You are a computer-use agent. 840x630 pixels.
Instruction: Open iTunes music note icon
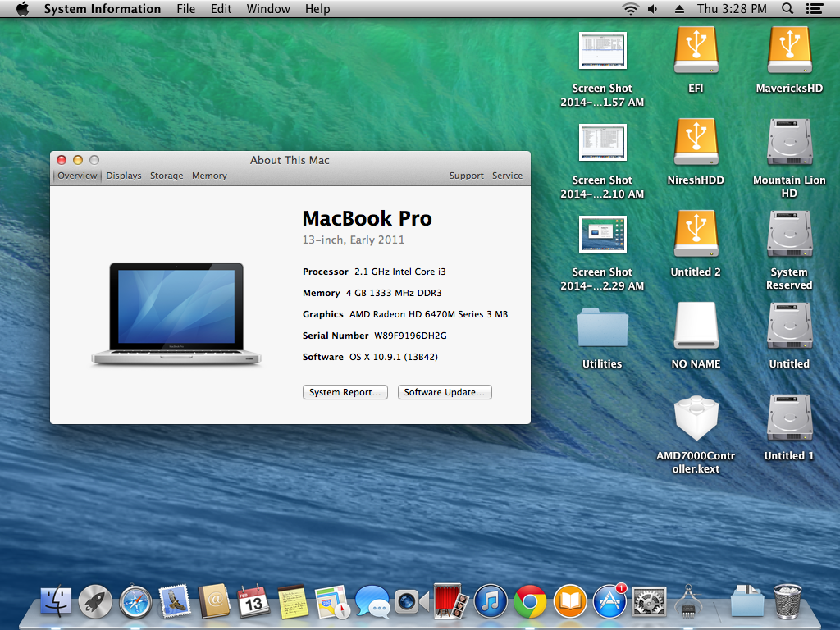pos(491,601)
